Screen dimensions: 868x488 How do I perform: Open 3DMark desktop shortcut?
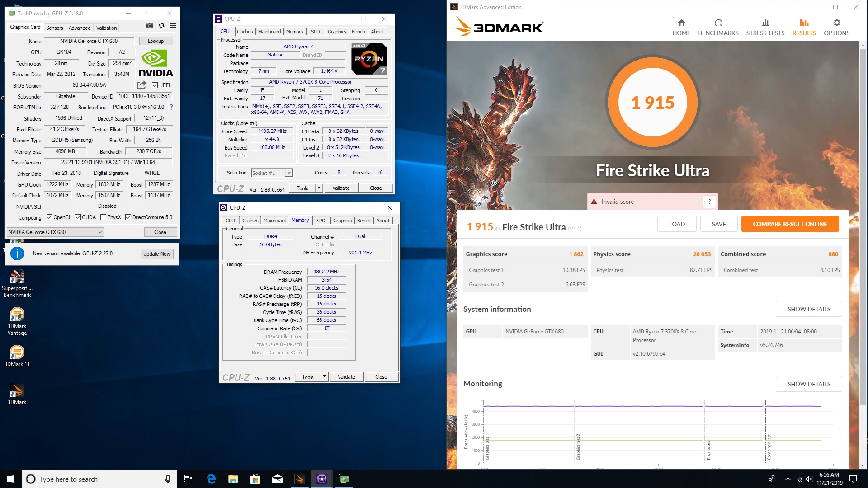(x=17, y=394)
